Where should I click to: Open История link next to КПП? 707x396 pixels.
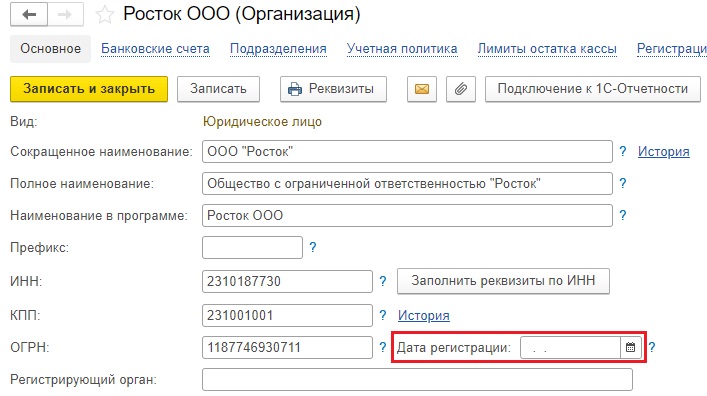click(x=423, y=315)
